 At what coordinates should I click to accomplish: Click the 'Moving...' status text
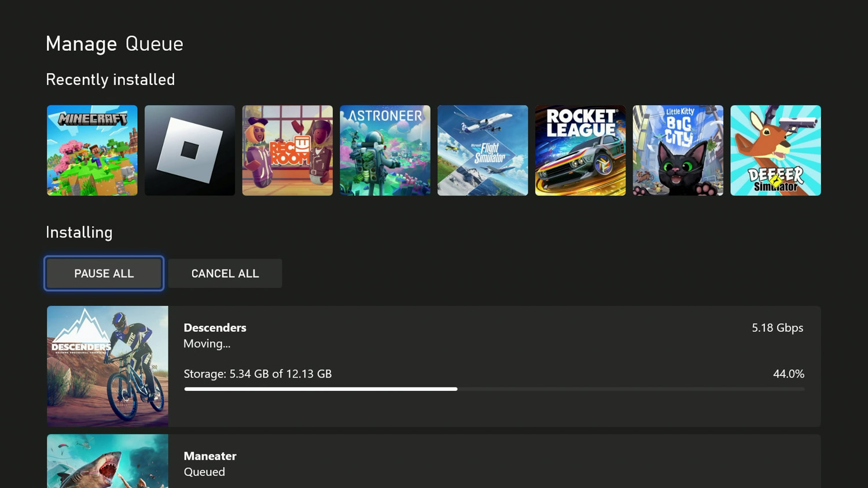click(207, 343)
